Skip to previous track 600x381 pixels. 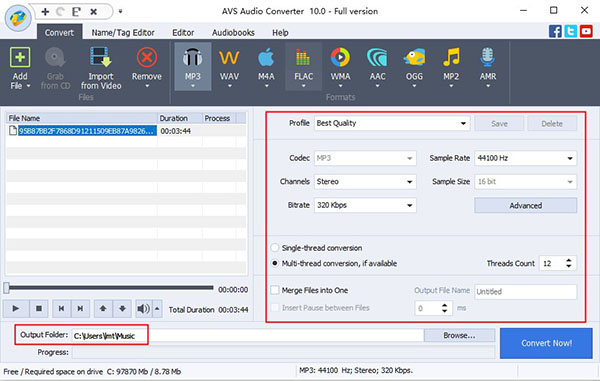pos(61,308)
